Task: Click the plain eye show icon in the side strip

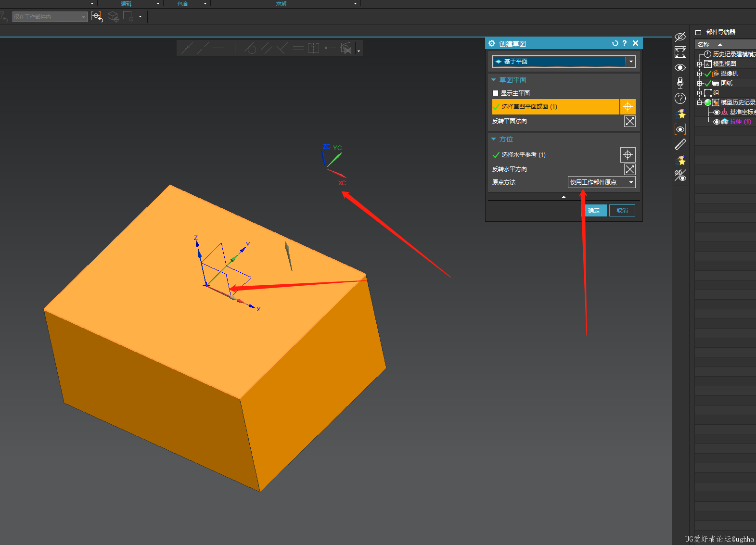Action: click(x=680, y=67)
